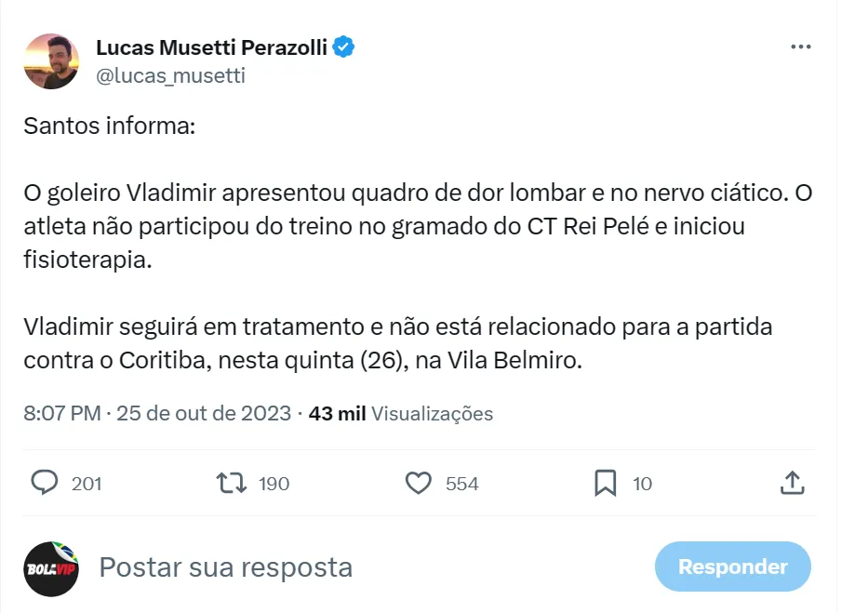Like the post with the heart icon
This screenshot has height=613, width=868.
tap(419, 483)
